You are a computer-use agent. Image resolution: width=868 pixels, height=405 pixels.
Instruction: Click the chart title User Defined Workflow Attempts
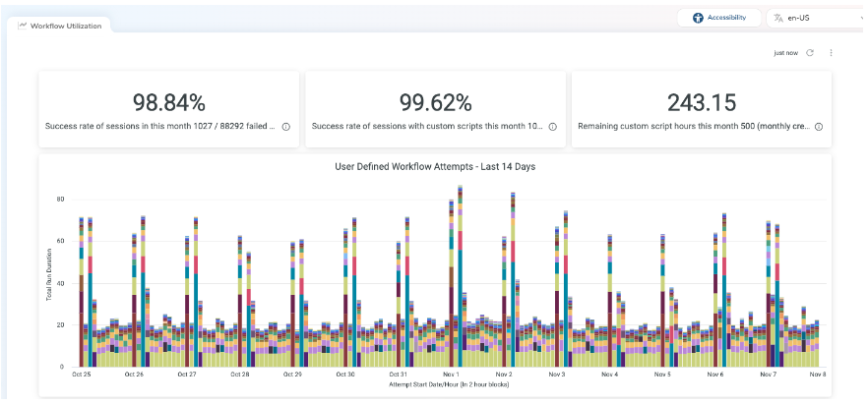[x=435, y=166]
